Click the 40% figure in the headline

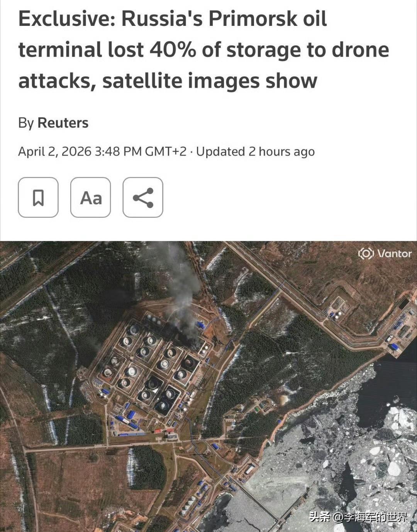coord(173,50)
